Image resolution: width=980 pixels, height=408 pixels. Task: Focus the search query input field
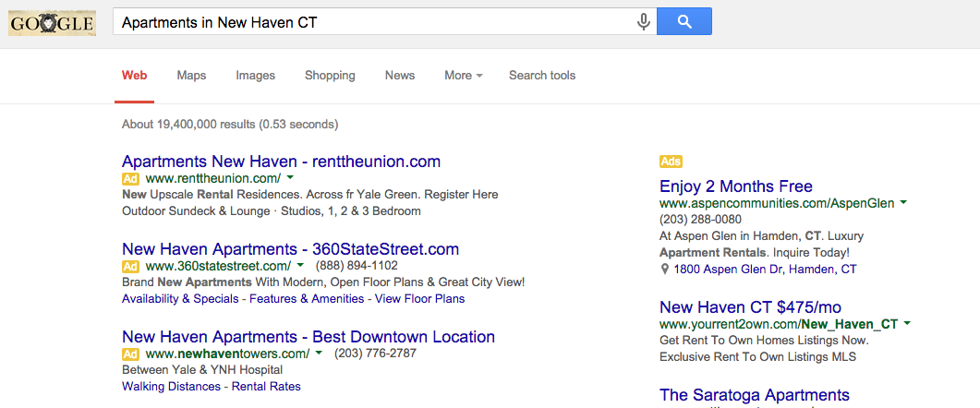(369, 22)
